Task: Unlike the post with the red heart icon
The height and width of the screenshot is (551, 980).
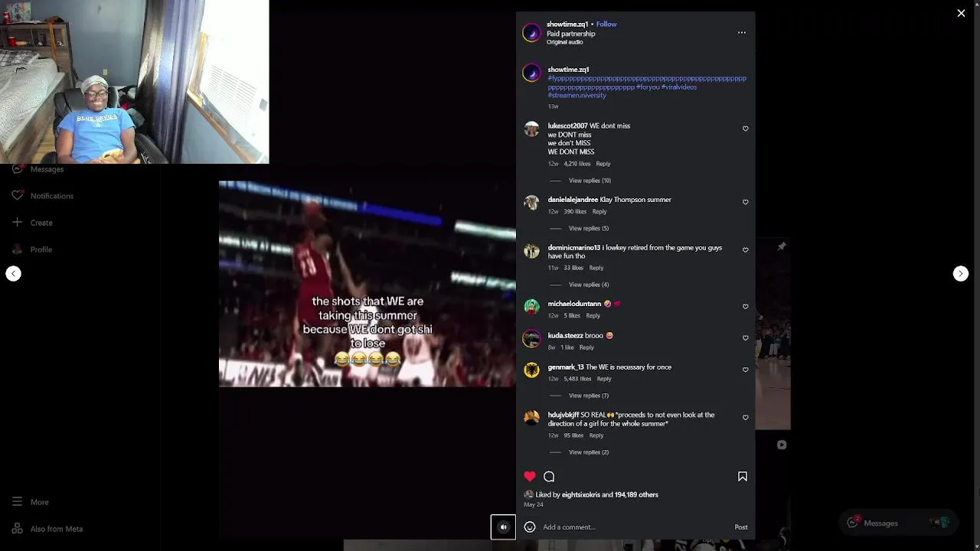Action: pyautogui.click(x=530, y=477)
